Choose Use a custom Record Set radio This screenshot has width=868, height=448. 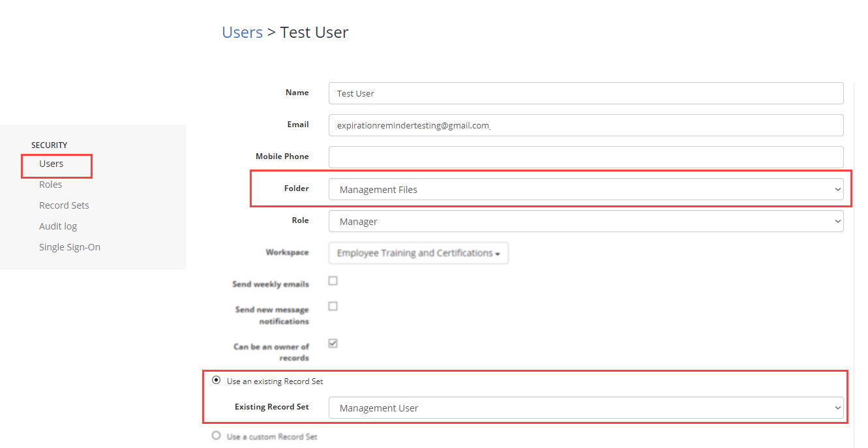pyautogui.click(x=216, y=436)
